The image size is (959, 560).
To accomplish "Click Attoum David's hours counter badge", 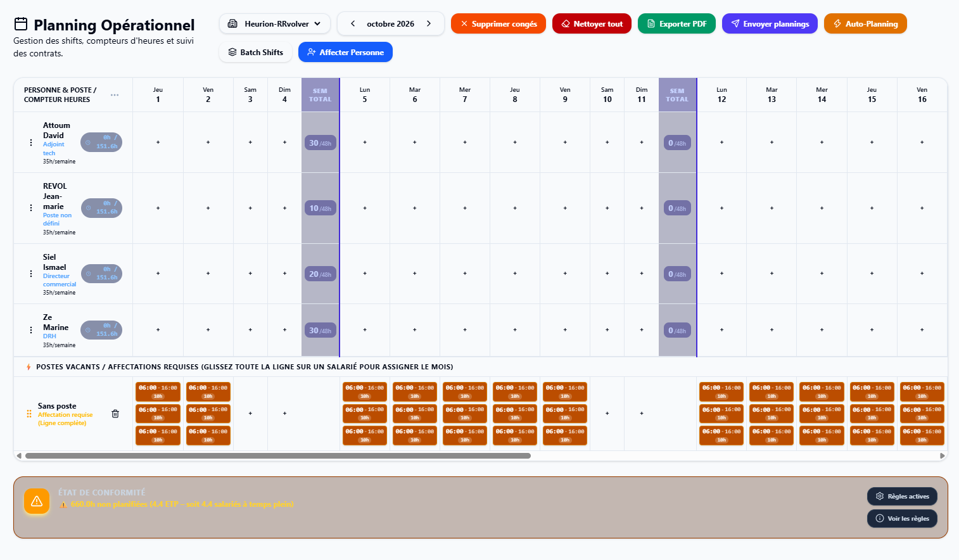I will click(101, 143).
